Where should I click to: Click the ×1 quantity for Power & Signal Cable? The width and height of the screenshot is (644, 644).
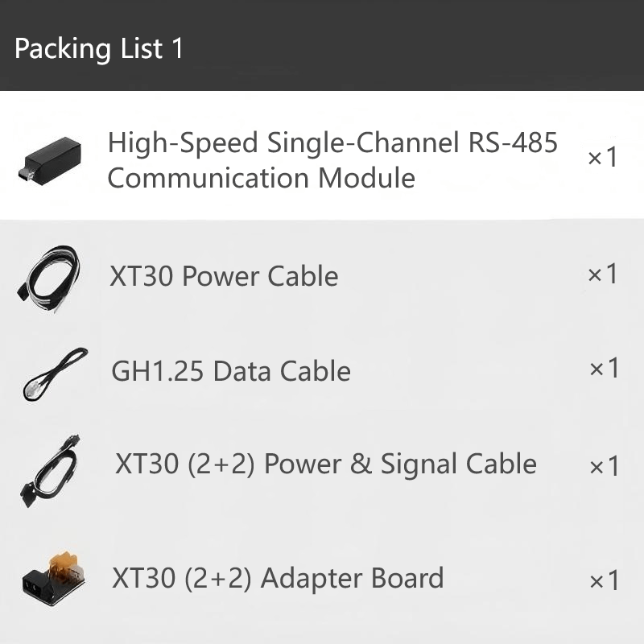pos(604,467)
